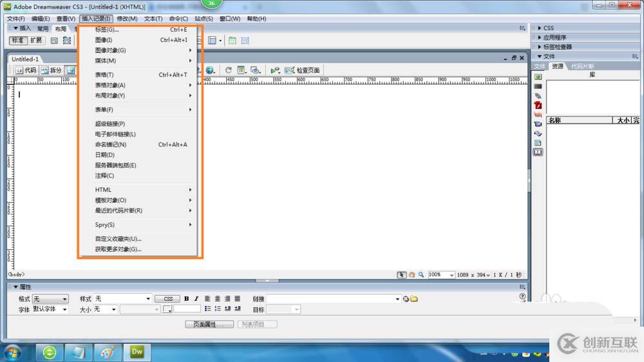The height and width of the screenshot is (362, 644).
Task: Click Draw Layout Cell icon in layout bar
Action: click(x=245, y=41)
